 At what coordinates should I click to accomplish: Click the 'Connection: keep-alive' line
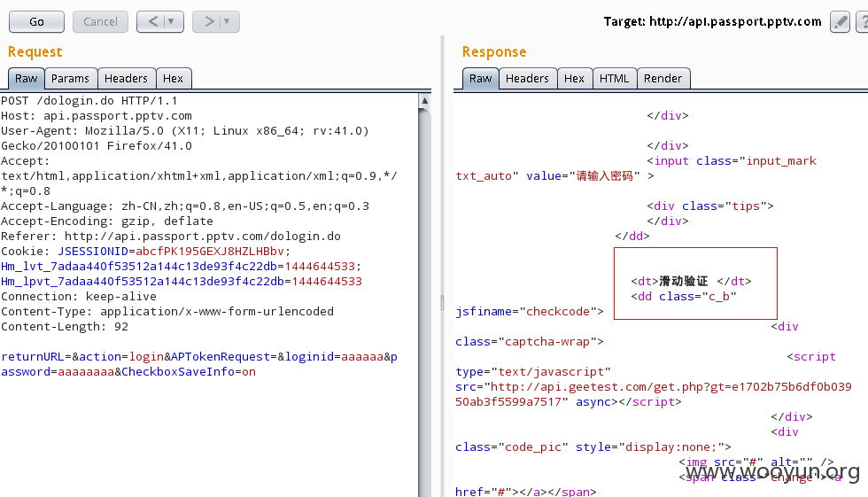point(79,296)
